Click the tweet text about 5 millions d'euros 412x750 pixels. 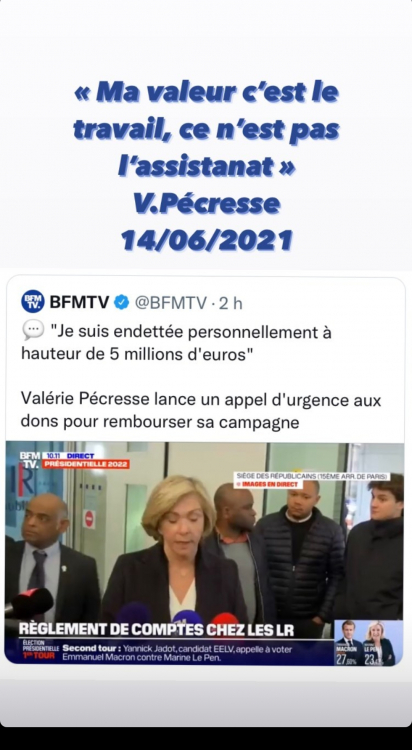pos(176,343)
